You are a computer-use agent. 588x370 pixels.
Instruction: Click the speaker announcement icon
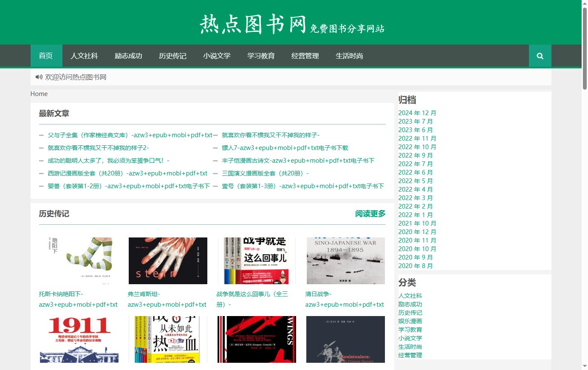click(x=39, y=77)
